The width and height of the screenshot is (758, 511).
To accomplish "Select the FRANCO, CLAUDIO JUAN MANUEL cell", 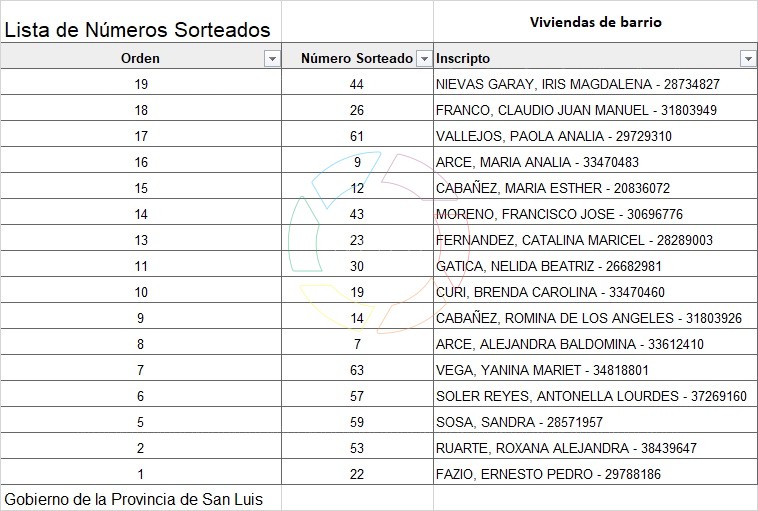I will (576, 111).
